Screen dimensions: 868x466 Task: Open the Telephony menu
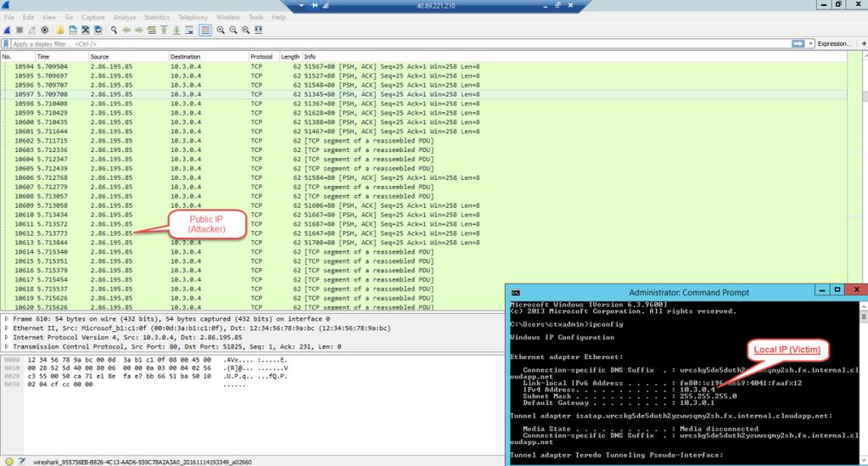(x=193, y=17)
